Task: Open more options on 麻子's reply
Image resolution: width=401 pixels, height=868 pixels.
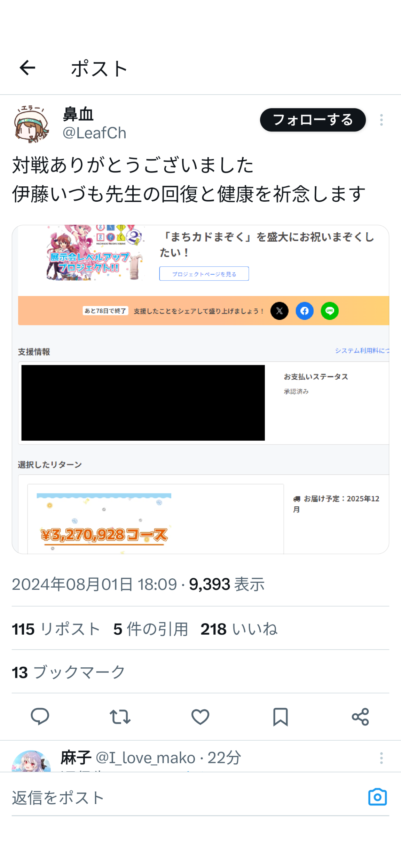Action: pyautogui.click(x=382, y=758)
